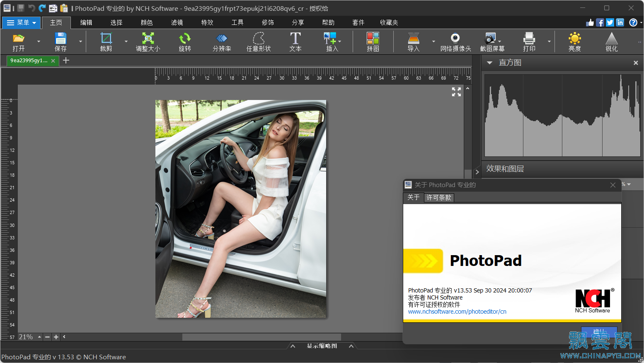644x363 pixels.
Task: Zoom out with the minus button
Action: [48, 337]
